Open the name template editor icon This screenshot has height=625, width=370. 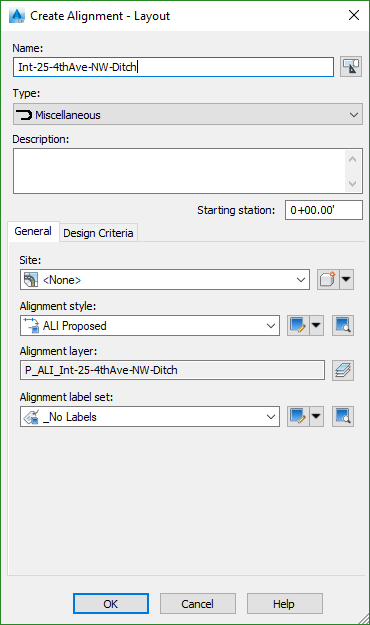pos(351,67)
